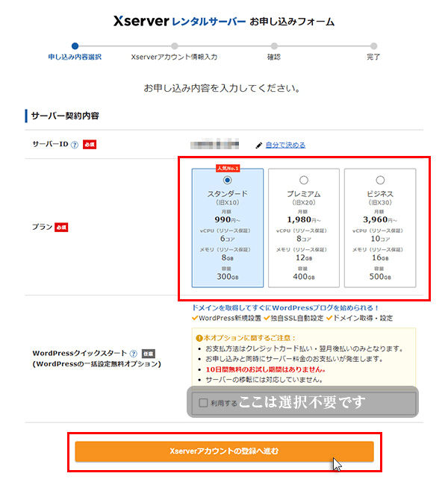Click the pencil icon beside 自分で決める
This screenshot has height=482, width=448.
[x=259, y=145]
